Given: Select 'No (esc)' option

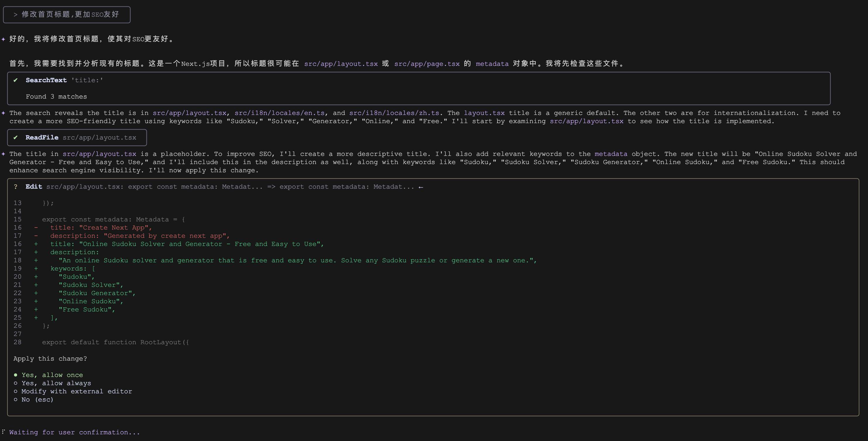Looking at the screenshot, I should click(33, 399).
